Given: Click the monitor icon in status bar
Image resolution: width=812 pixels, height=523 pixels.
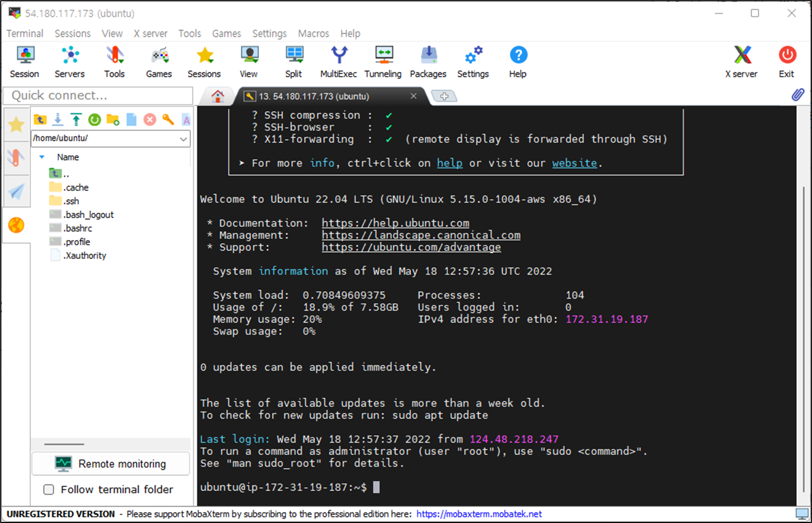Looking at the screenshot, I should pos(802,514).
